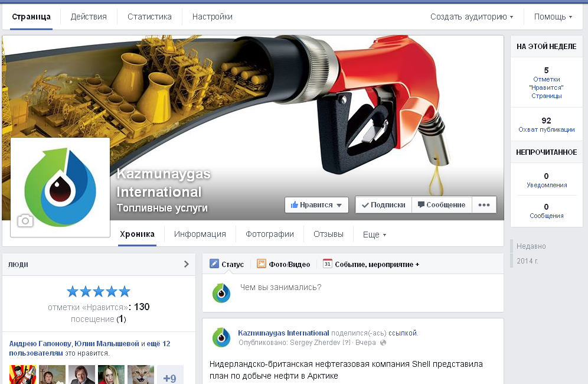The image size is (588, 384).
Task: Click the Подписки following button
Action: [x=384, y=205]
